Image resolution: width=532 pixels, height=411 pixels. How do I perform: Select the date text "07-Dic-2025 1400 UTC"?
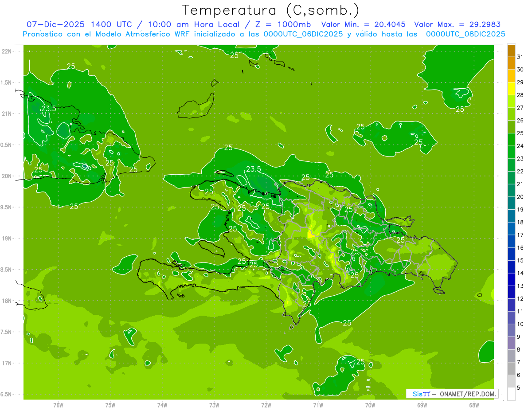tap(78, 24)
